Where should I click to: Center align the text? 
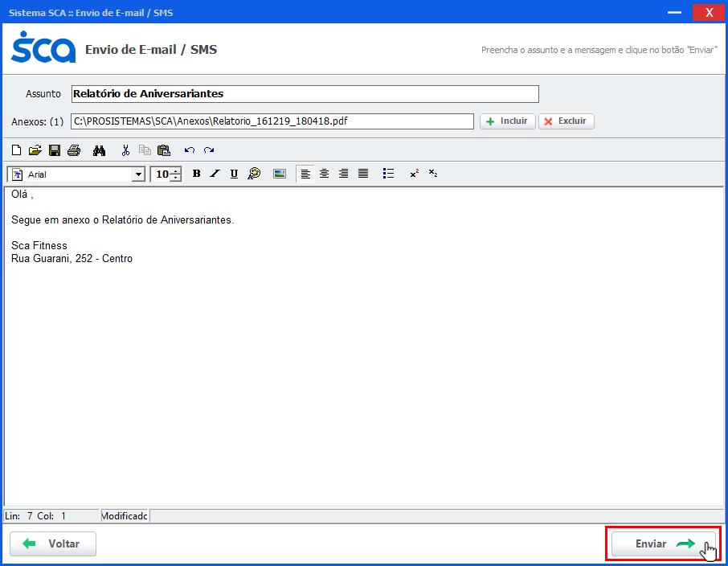324,174
